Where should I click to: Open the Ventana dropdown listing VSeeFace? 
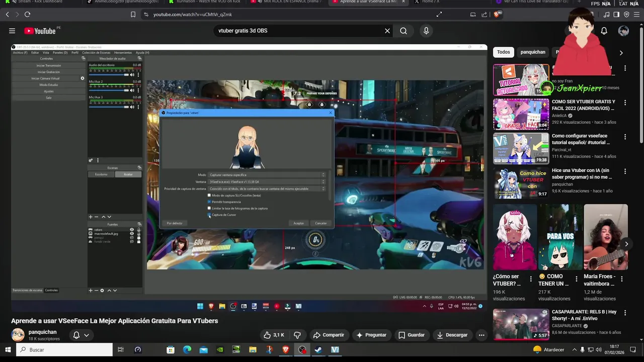click(x=267, y=182)
